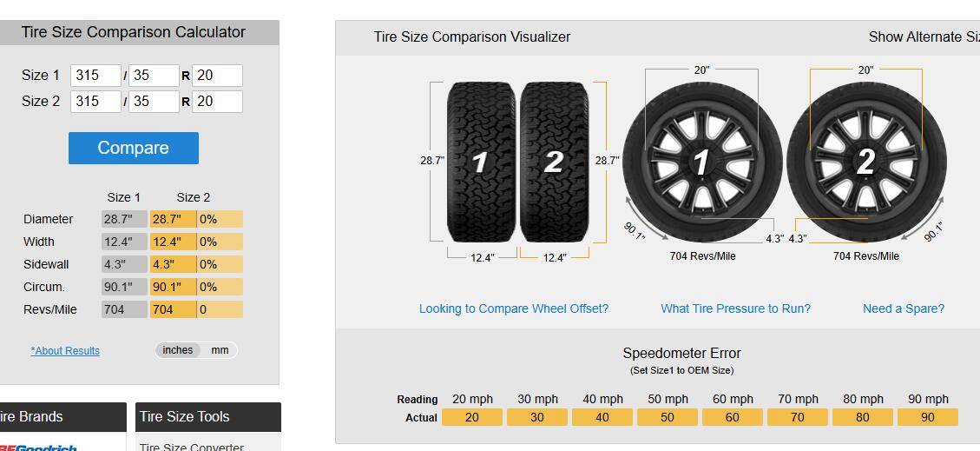980x451 pixels.
Task: Click the wheel 2 side-view image
Action: (x=866, y=162)
